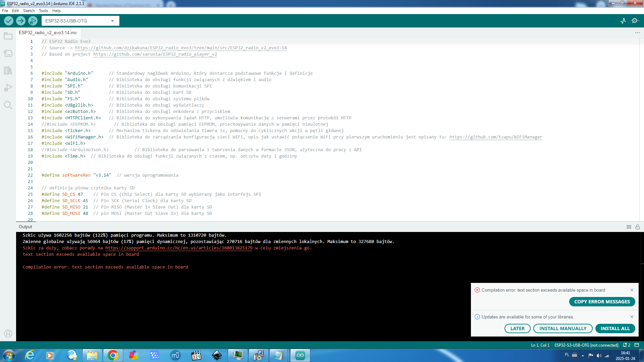The height and width of the screenshot is (362, 644).
Task: Select the ESP32_radio_v2_evo3.14.ino tab
Action: (x=48, y=33)
